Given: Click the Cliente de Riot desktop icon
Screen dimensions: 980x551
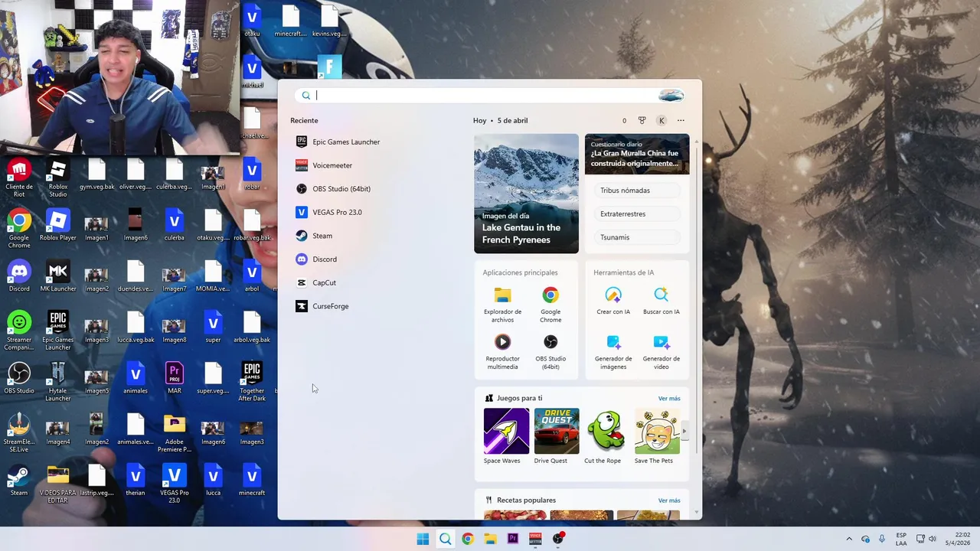Looking at the screenshot, I should [19, 177].
